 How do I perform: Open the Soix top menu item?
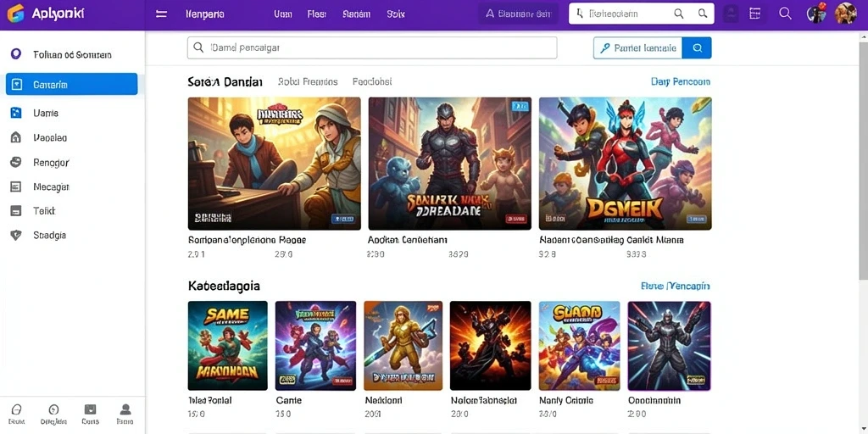point(396,14)
